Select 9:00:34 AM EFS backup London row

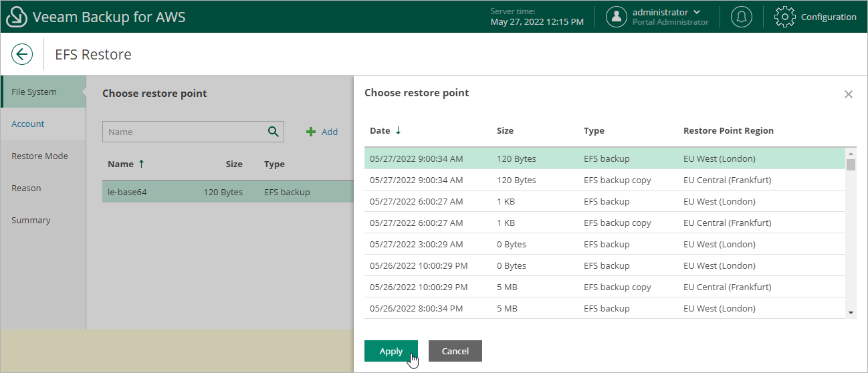(x=605, y=158)
